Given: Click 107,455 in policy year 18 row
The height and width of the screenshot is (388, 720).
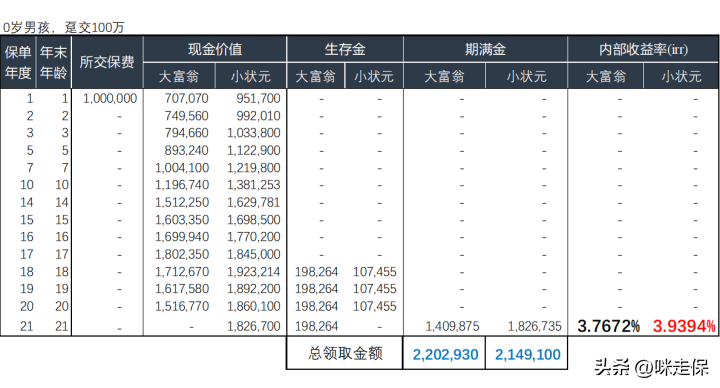Looking at the screenshot, I should click(x=375, y=271).
